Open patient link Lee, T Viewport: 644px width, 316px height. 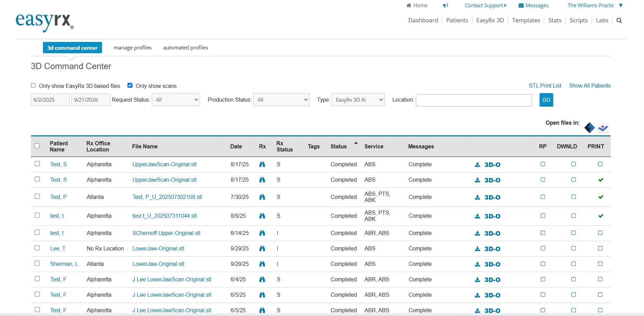pos(58,249)
